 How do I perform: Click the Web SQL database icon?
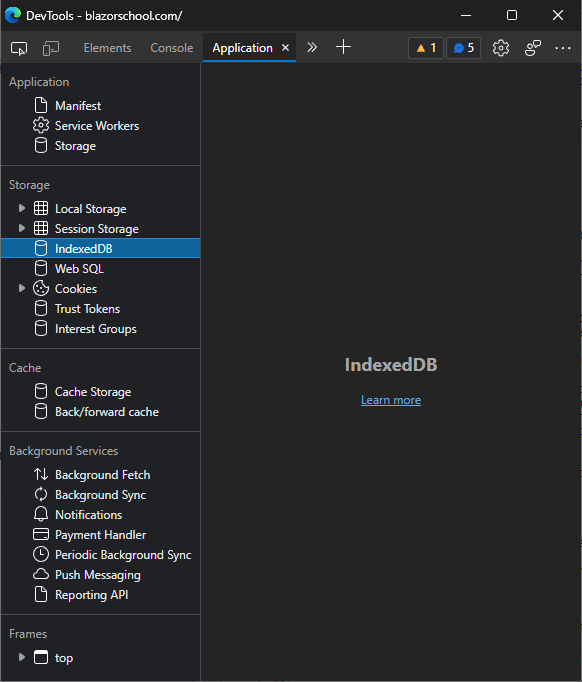41,269
